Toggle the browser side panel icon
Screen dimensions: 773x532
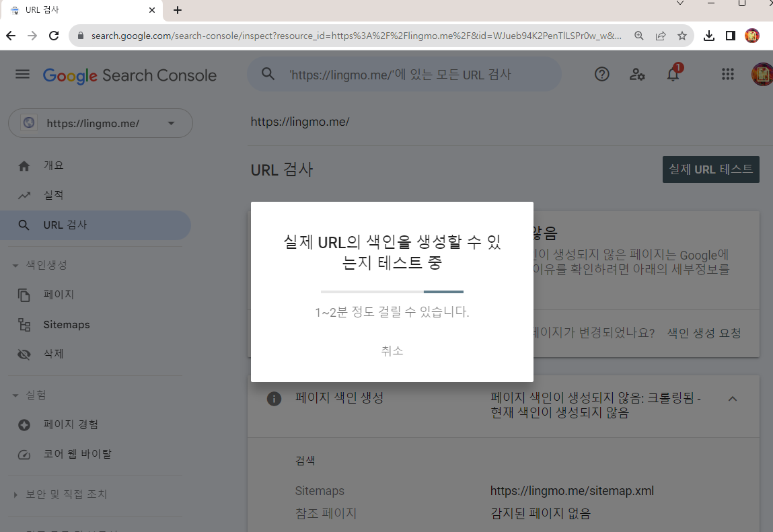[731, 36]
